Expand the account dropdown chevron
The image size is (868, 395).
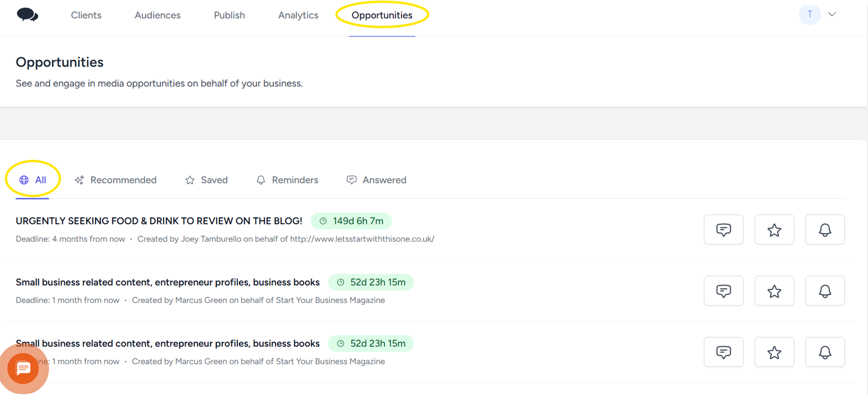832,14
